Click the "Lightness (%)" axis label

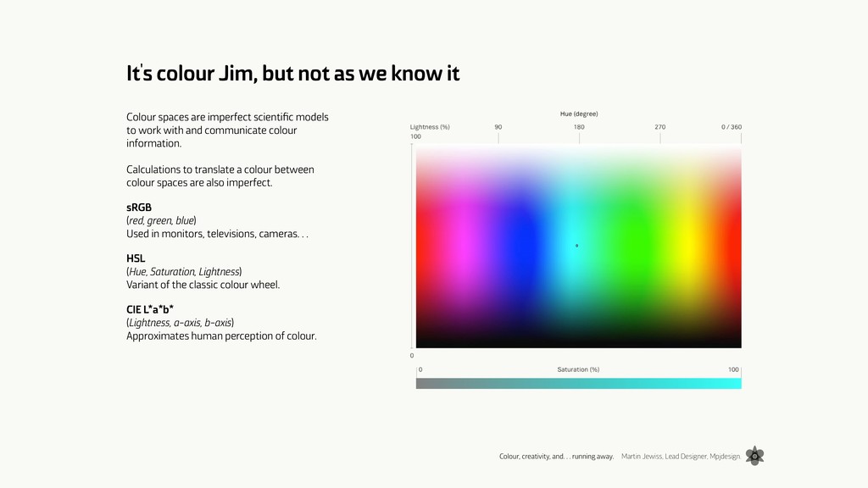(430, 127)
